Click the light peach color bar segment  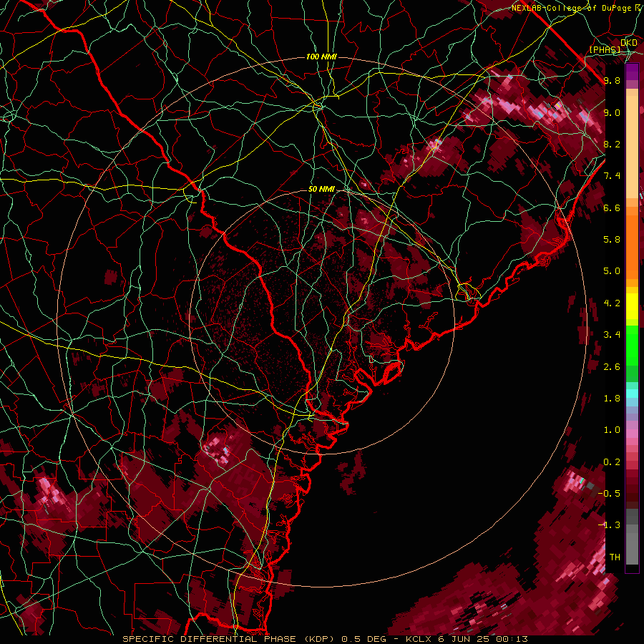pyautogui.click(x=632, y=147)
